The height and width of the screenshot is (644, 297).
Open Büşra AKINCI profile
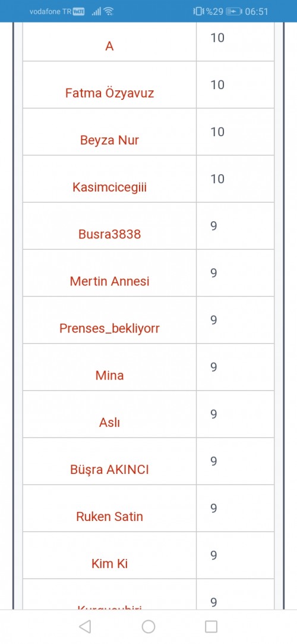point(109,470)
